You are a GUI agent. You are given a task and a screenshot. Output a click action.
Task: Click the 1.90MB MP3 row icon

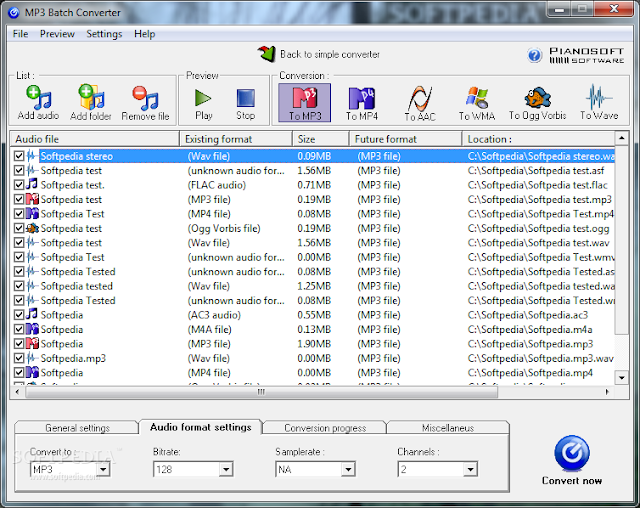click(32, 344)
